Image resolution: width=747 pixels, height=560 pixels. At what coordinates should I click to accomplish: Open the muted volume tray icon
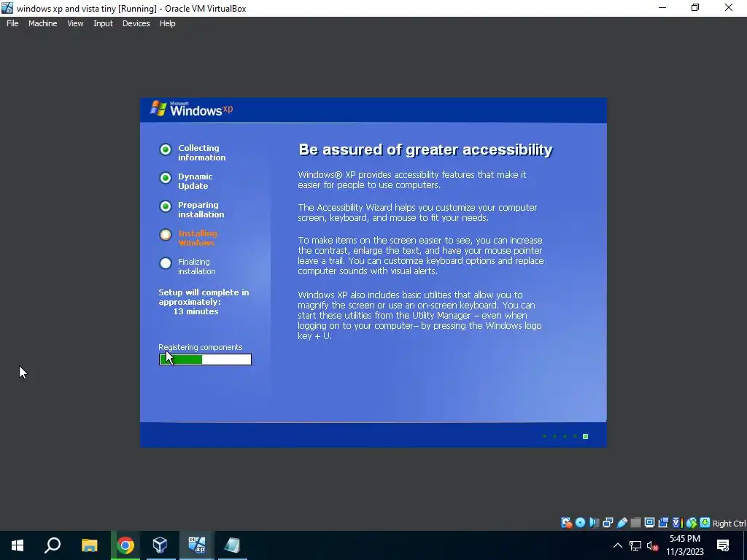653,545
